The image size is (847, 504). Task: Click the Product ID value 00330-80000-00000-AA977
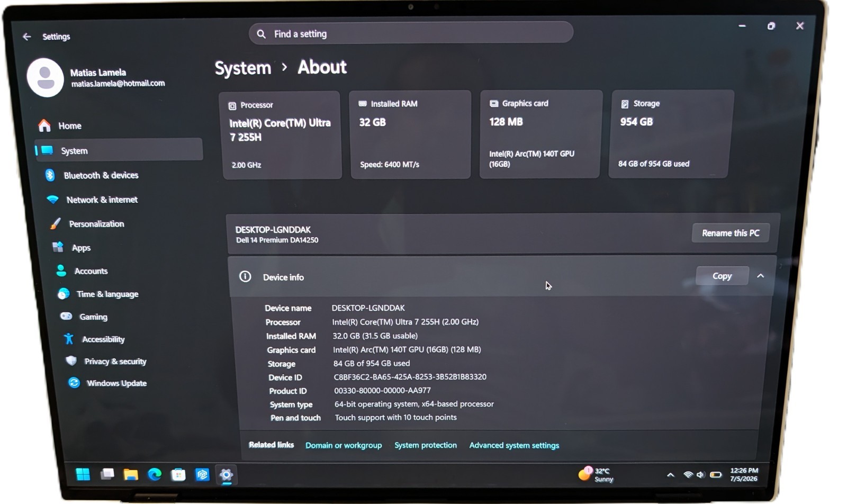tap(382, 390)
